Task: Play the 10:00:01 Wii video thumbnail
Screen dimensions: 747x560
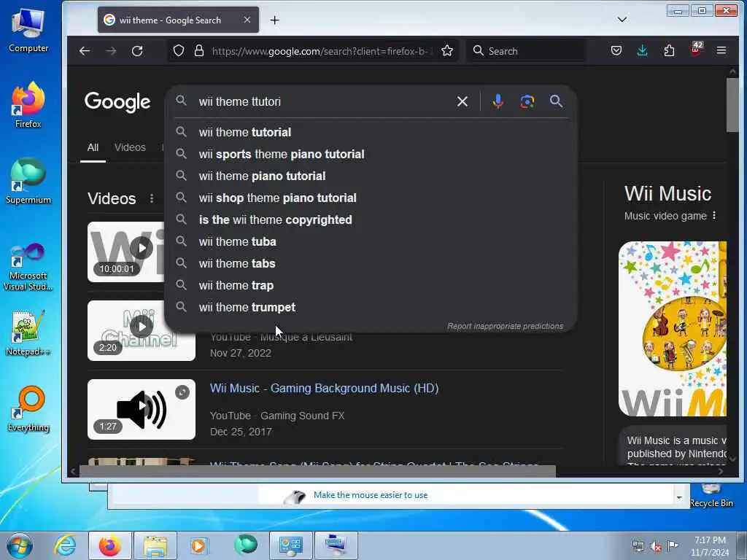Action: (126, 252)
